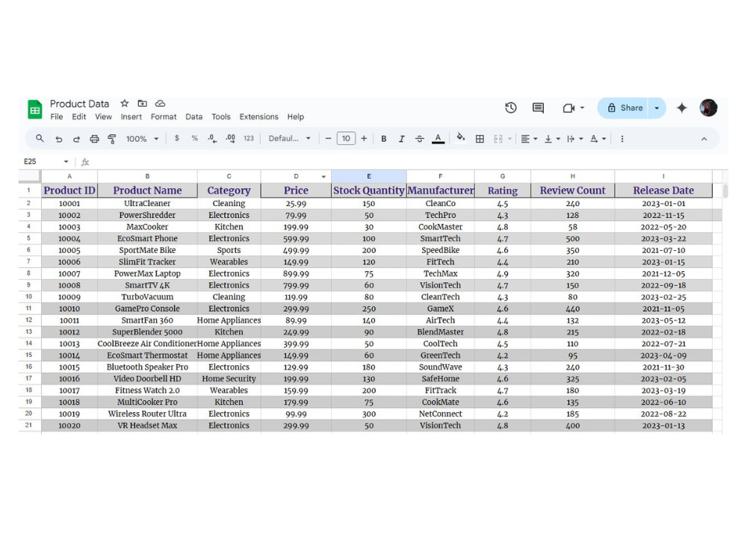Decrease the font size with minus
This screenshot has height=560, width=747.
(328, 139)
